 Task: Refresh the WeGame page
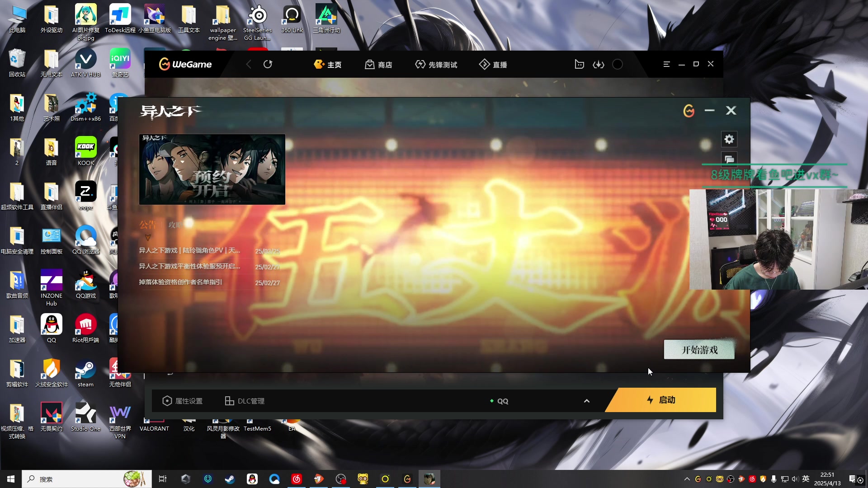[x=268, y=64]
